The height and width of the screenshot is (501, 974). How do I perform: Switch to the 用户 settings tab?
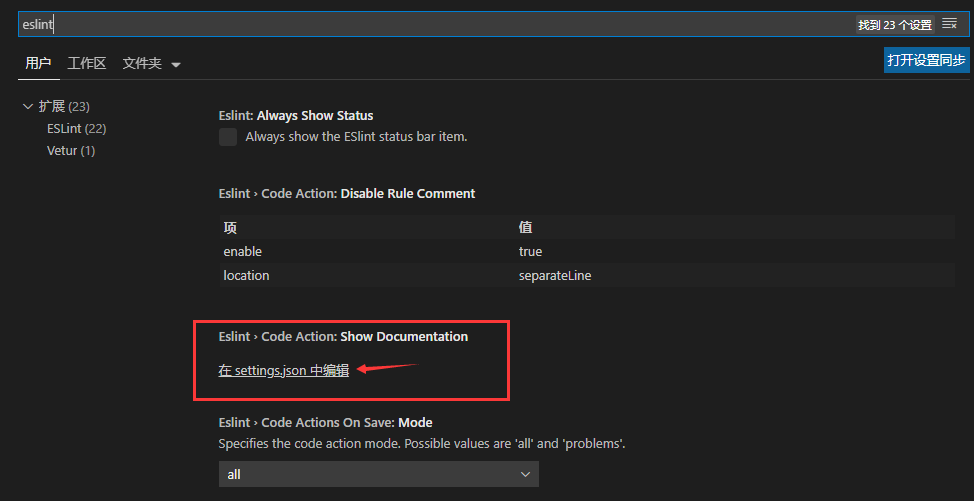coord(39,63)
